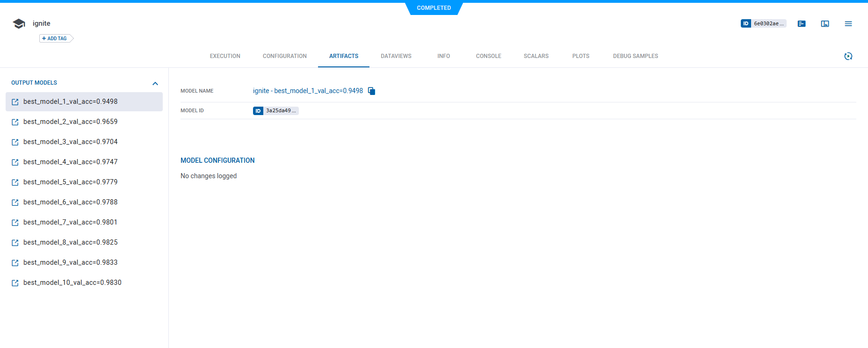This screenshot has width=868, height=348.
Task: Go to the Configuration tab
Action: click(x=284, y=56)
